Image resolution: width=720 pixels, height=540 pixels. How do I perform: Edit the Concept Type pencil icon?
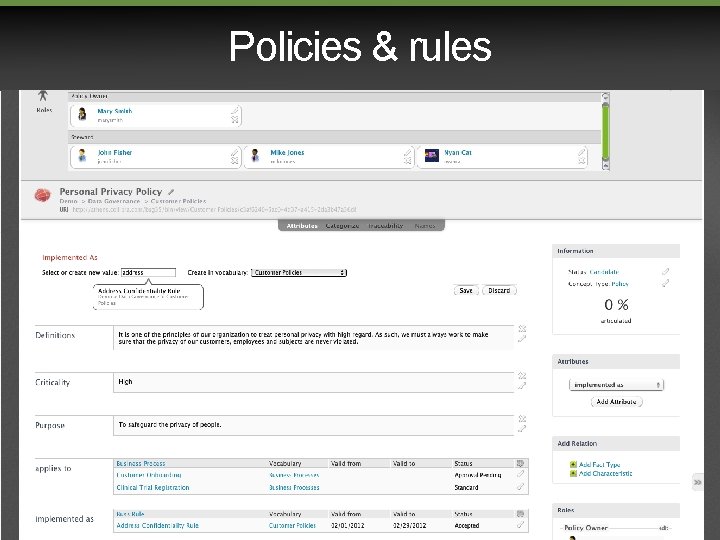coord(665,283)
